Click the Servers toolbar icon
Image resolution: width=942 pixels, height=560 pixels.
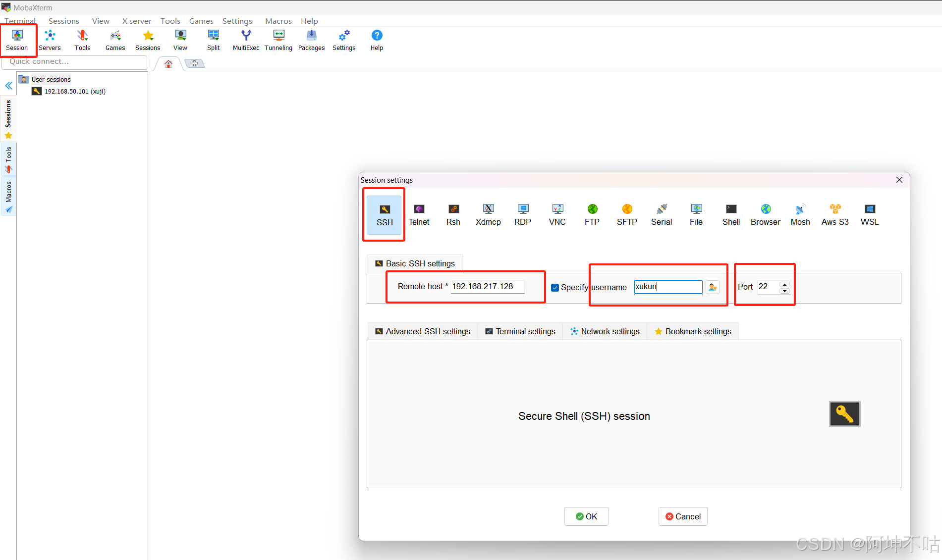point(50,40)
